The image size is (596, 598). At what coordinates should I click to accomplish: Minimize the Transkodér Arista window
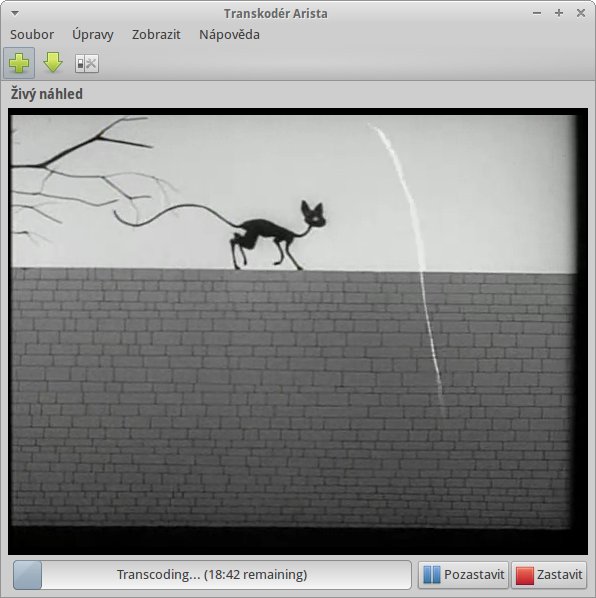pyautogui.click(x=537, y=13)
